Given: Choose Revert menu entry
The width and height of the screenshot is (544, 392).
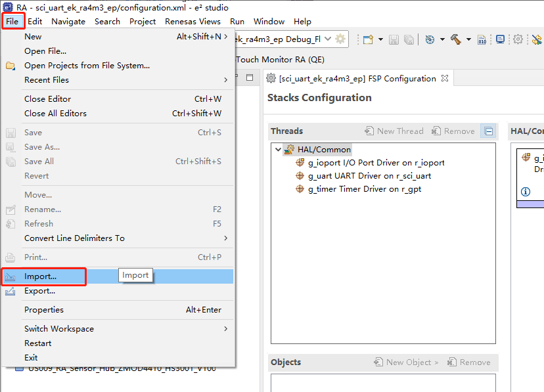Looking at the screenshot, I should click(x=118, y=176).
